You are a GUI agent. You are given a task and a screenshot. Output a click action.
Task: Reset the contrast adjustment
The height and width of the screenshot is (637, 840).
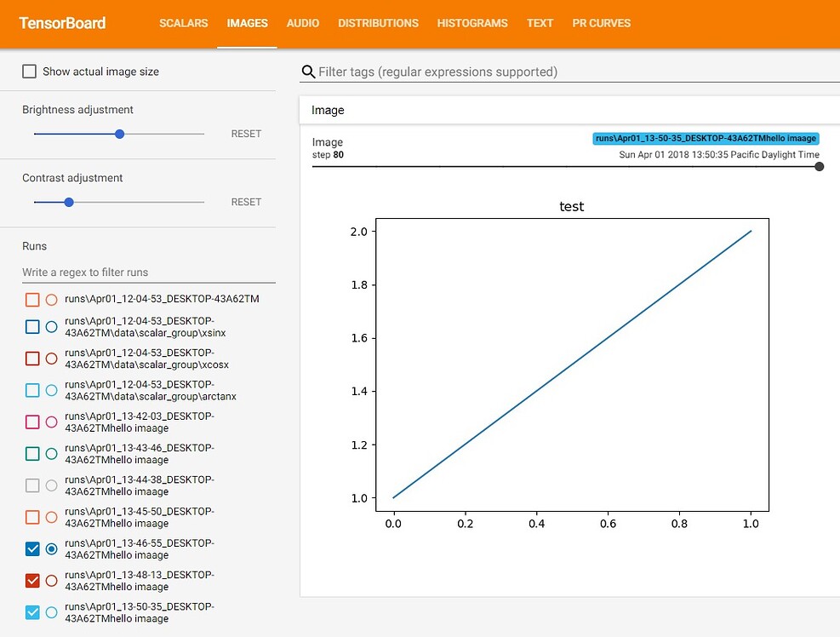point(246,202)
